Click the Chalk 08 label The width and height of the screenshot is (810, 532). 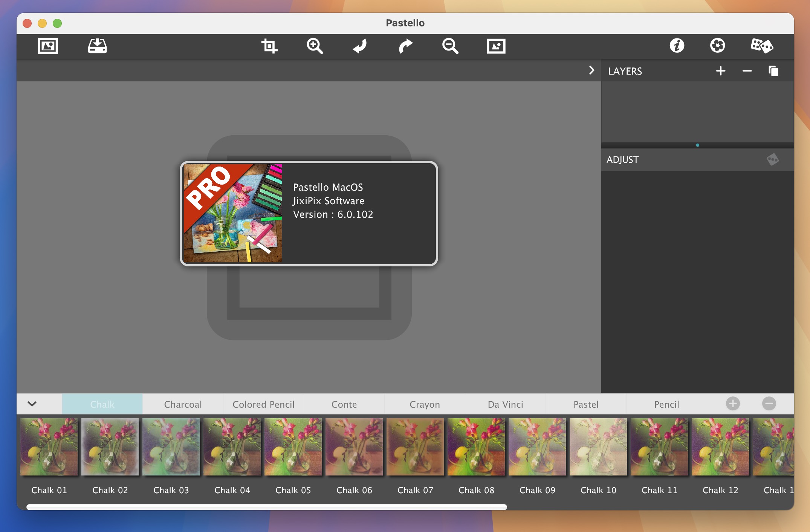pyautogui.click(x=476, y=490)
